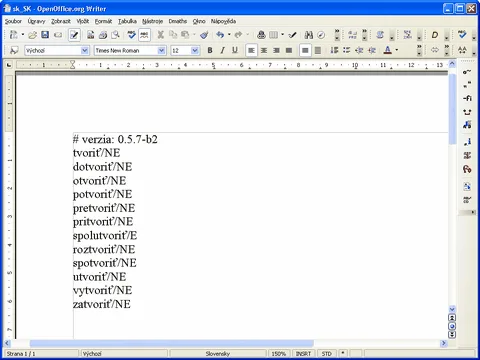The height and width of the screenshot is (360, 480).
Task: Expand the New document arrow
Action: tap(23, 34)
